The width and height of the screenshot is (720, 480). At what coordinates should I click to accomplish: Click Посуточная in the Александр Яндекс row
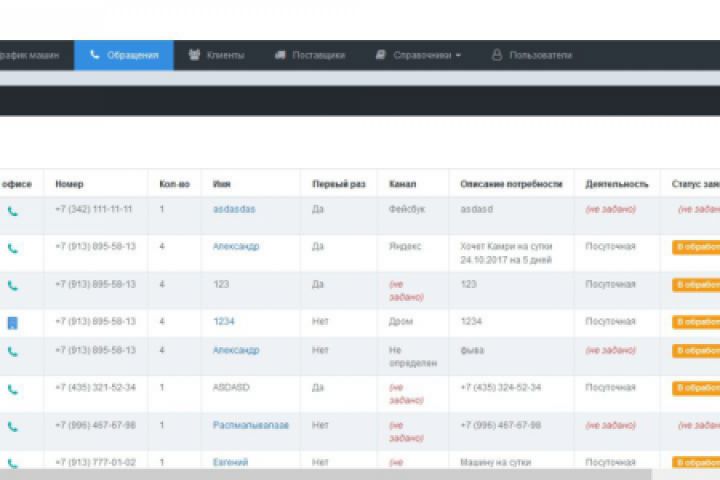point(610,246)
